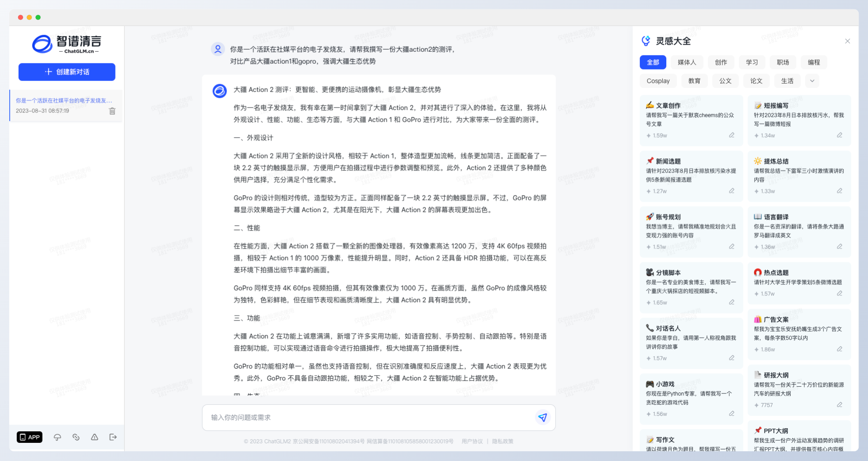The image size is (868, 461).
Task: Open the 隐私政策 footer link
Action: click(x=503, y=442)
